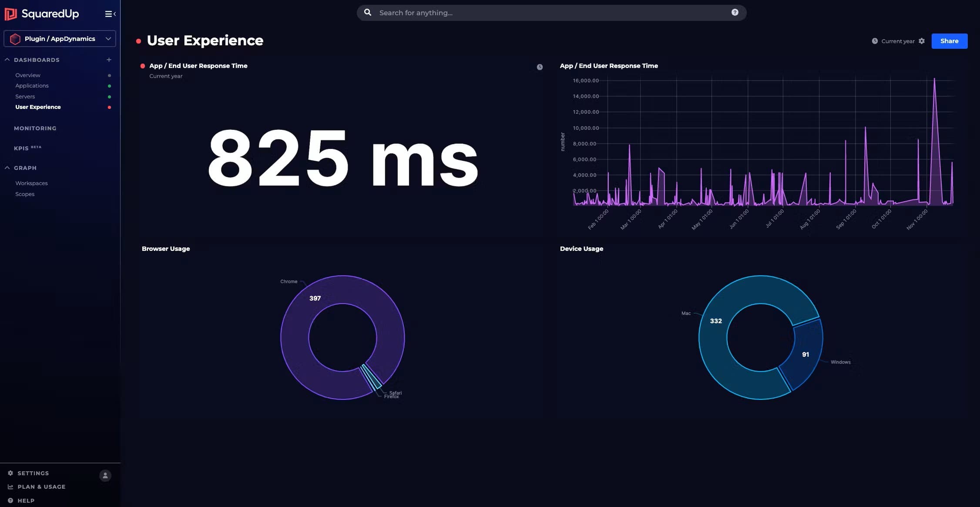This screenshot has height=507, width=980.
Task: Open help via the question mark icon
Action: coord(735,12)
